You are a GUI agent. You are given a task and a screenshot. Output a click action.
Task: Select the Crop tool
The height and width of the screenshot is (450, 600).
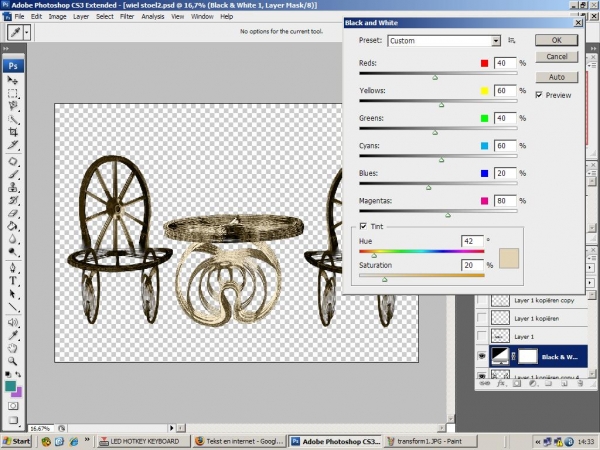[13, 132]
